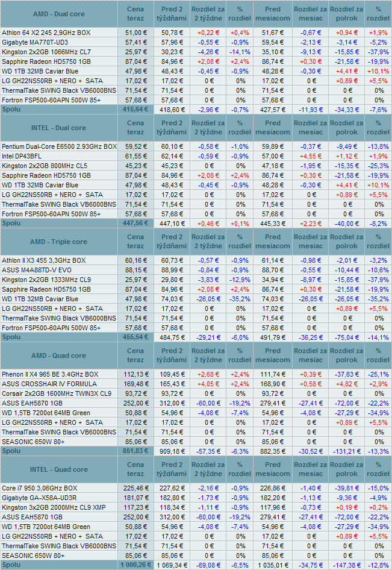
Task: Click the "112,13 €" Phenon current price
Action: pyautogui.click(x=136, y=374)
